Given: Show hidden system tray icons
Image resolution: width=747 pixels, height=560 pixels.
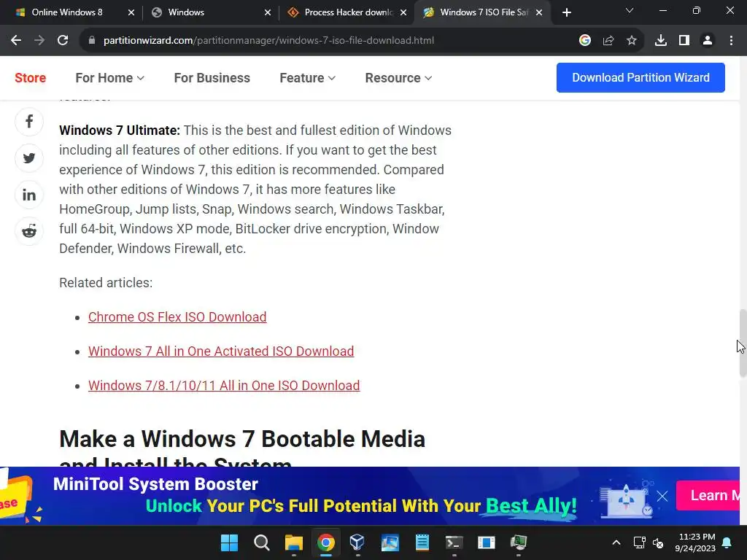Looking at the screenshot, I should (x=616, y=542).
